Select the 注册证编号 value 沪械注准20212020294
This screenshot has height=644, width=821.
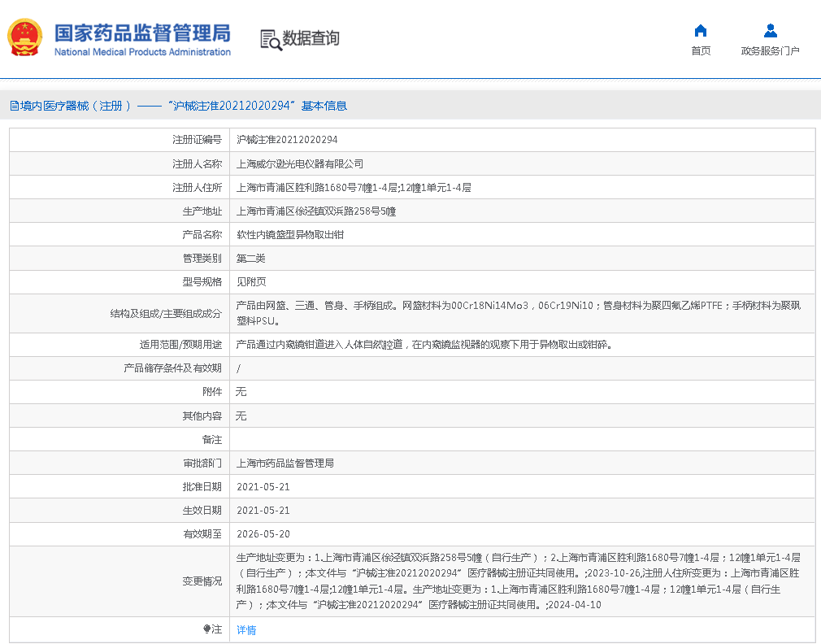tap(286, 140)
